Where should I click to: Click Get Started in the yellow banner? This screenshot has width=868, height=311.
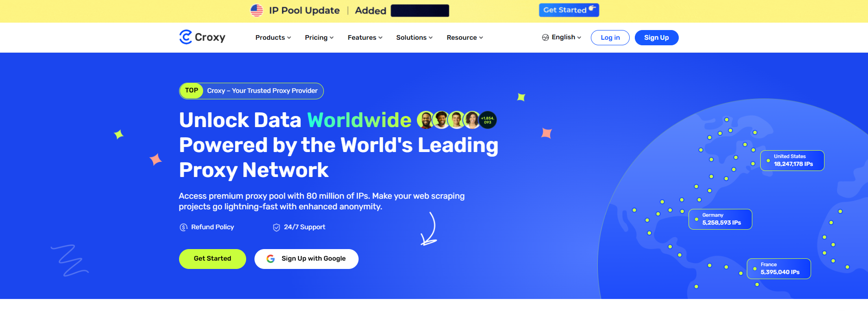tap(569, 10)
